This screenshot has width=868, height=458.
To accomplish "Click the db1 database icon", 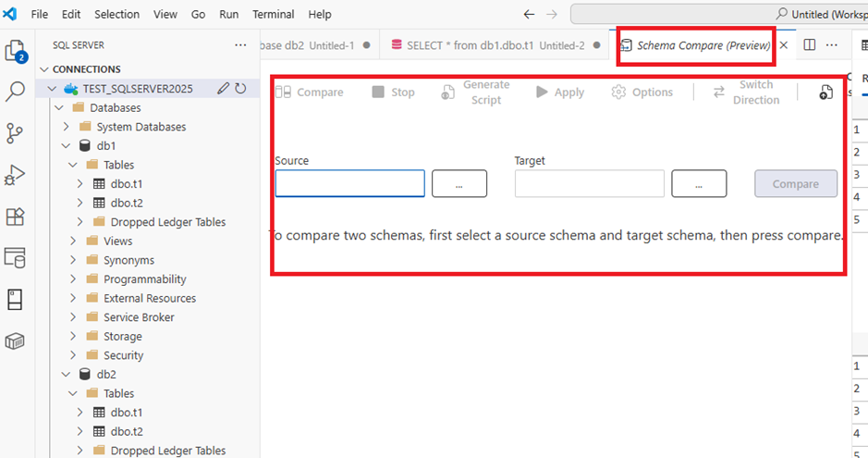I will [x=85, y=145].
